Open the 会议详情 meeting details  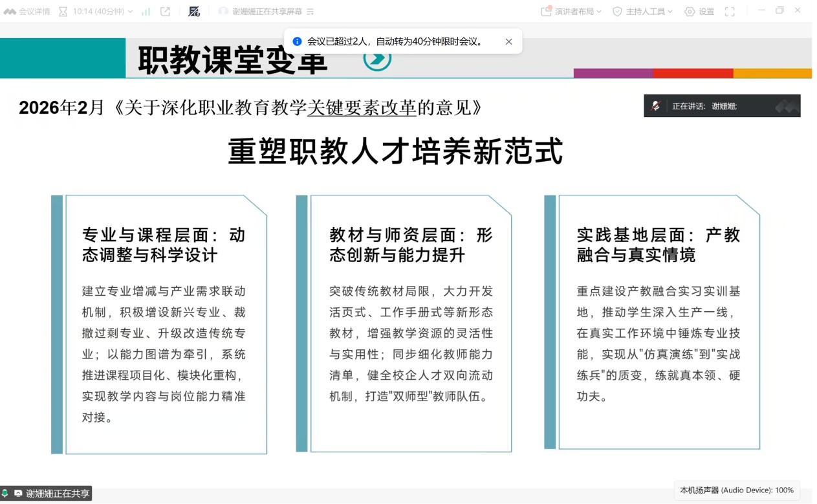click(x=27, y=12)
